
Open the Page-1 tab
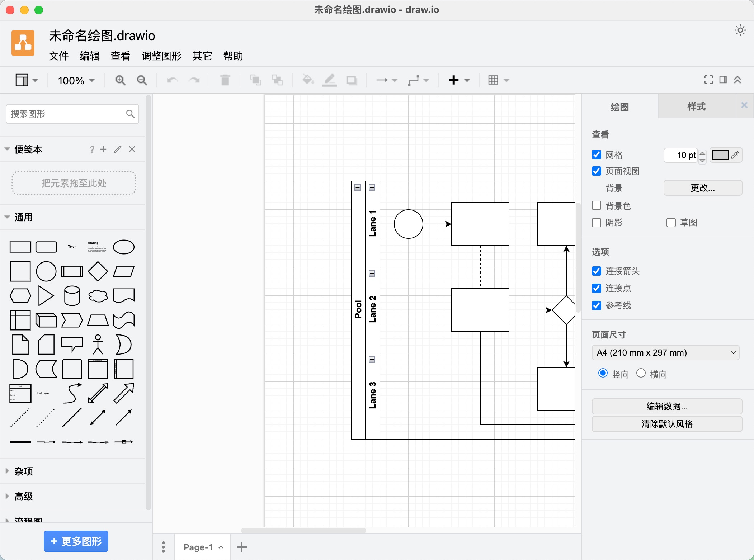(x=203, y=547)
